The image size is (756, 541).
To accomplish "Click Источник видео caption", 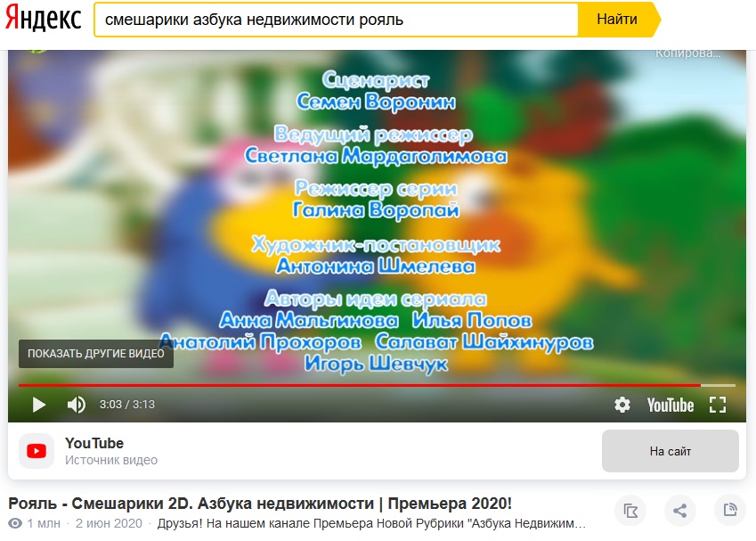I will (111, 460).
